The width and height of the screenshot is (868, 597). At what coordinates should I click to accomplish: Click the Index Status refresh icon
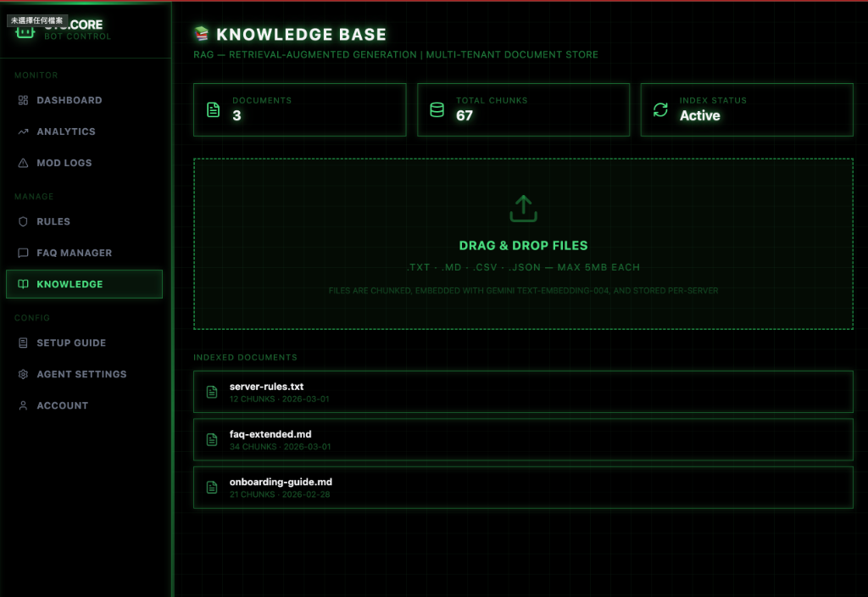click(660, 110)
